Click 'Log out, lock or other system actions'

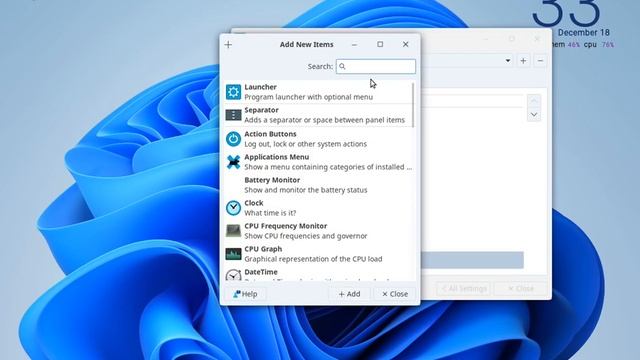coord(305,144)
